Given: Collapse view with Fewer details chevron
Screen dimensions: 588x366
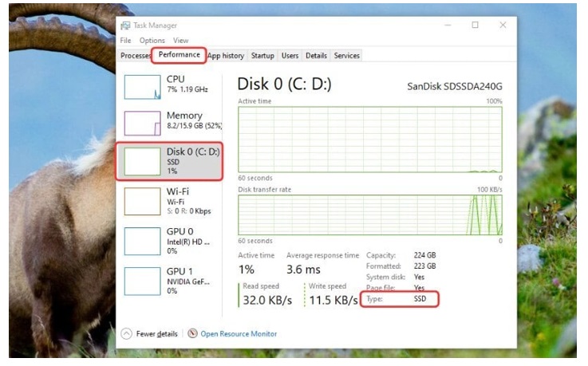Looking at the screenshot, I should click(126, 333).
